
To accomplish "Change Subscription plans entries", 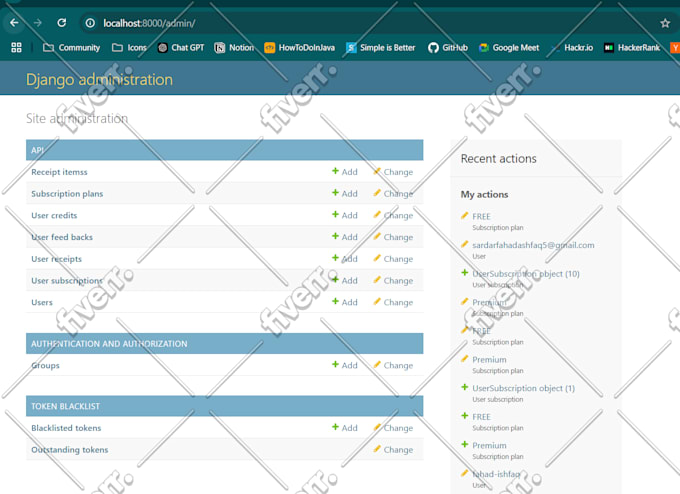I will [x=393, y=193].
